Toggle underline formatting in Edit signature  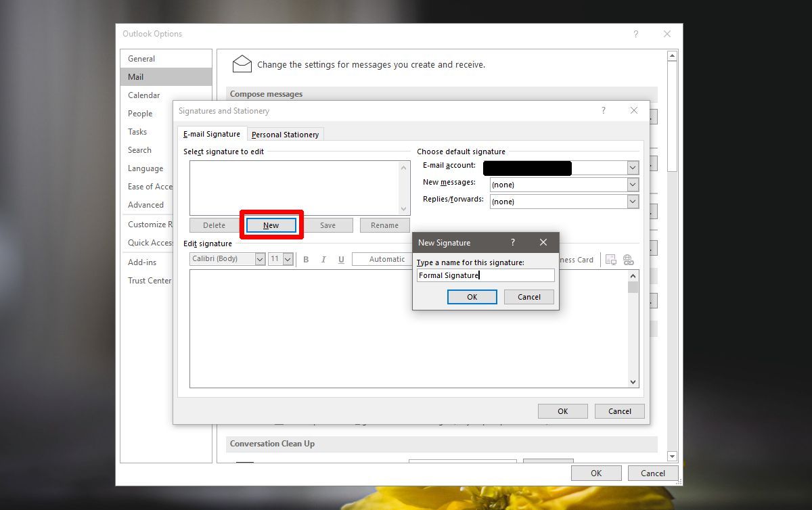click(x=341, y=259)
